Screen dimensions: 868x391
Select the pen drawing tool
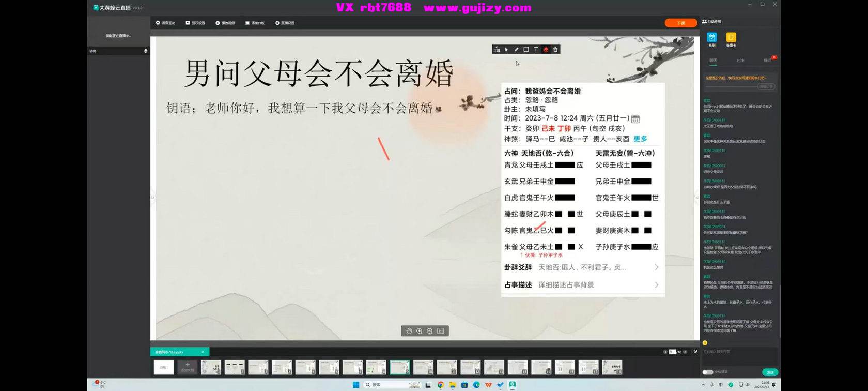516,50
